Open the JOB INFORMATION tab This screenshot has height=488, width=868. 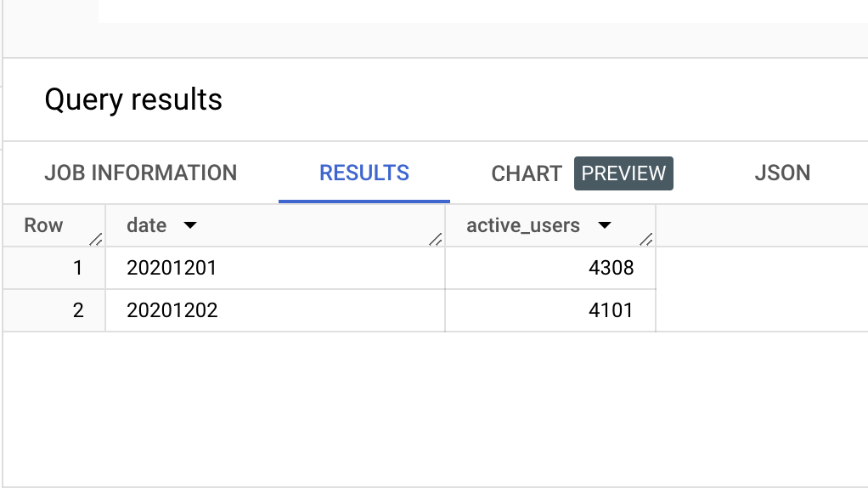[x=141, y=173]
